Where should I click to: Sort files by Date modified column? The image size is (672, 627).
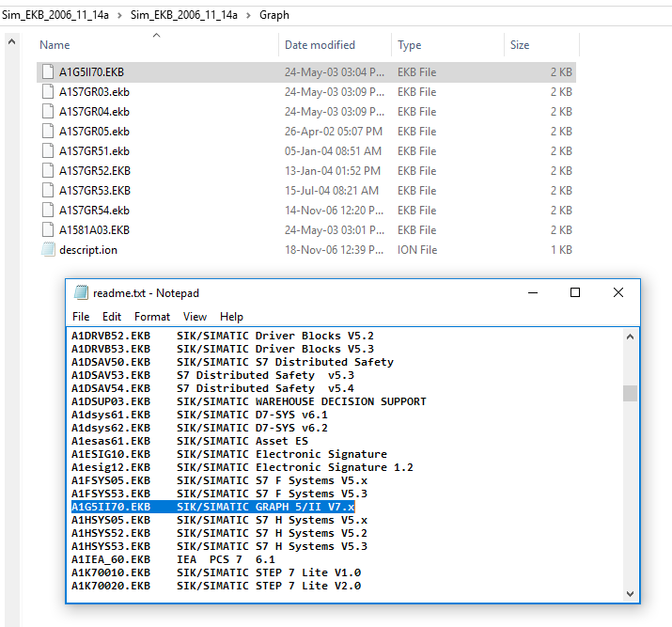coord(320,45)
